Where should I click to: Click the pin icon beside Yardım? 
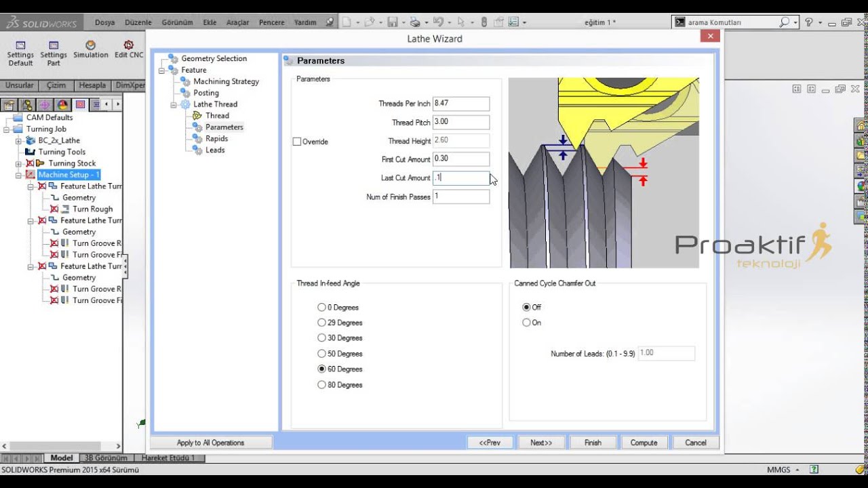pyautogui.click(x=330, y=22)
